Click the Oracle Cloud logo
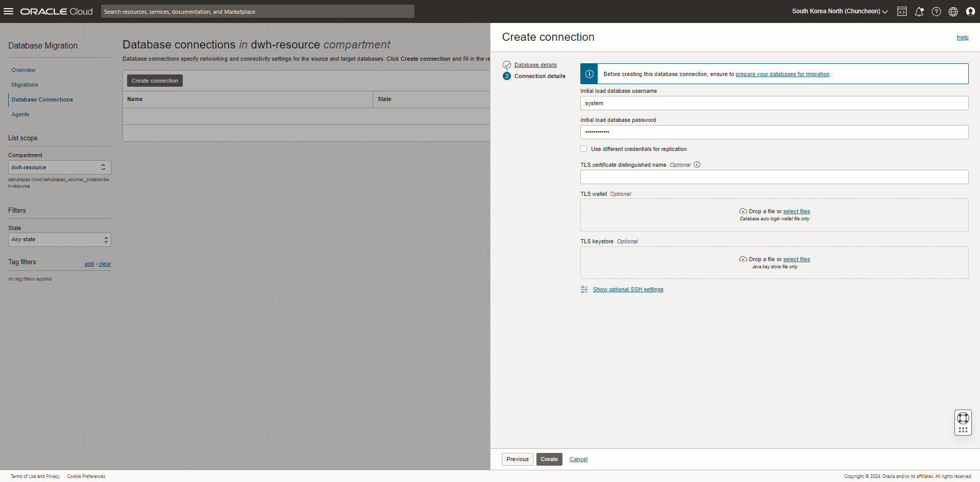980x482 pixels. pyautogui.click(x=56, y=11)
